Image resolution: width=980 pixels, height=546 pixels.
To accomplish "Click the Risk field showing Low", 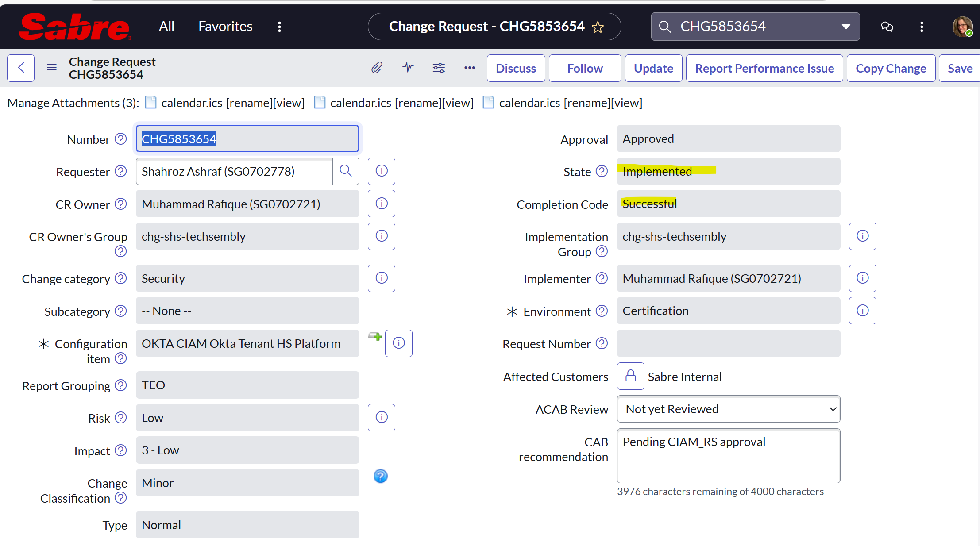I will point(247,418).
